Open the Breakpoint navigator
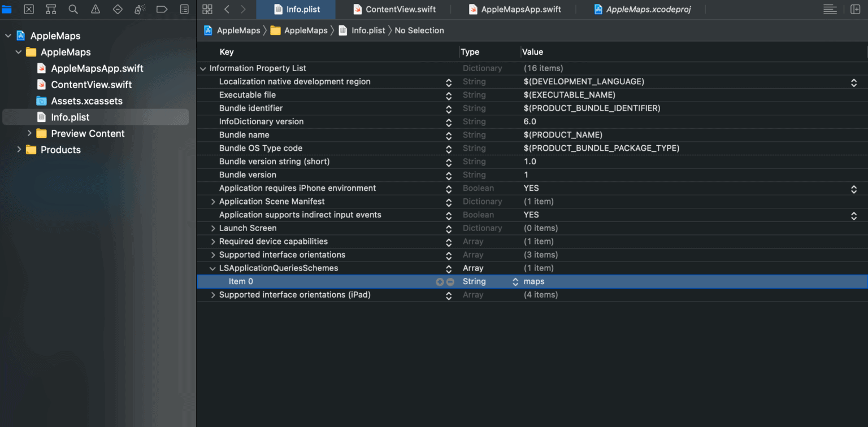The width and height of the screenshot is (868, 427). (x=162, y=9)
